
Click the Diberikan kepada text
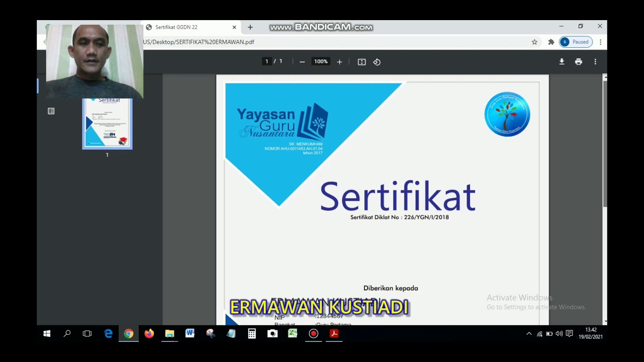(390, 288)
